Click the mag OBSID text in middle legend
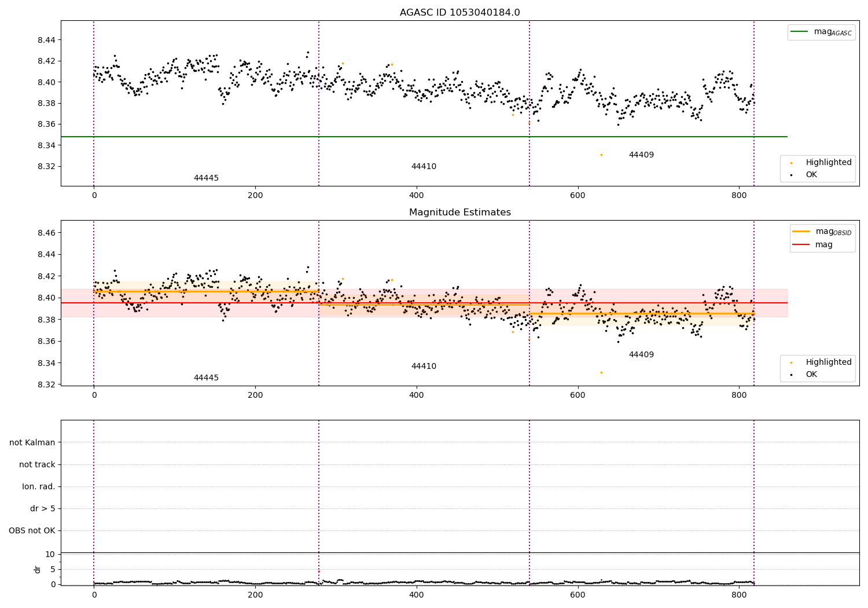 834,232
